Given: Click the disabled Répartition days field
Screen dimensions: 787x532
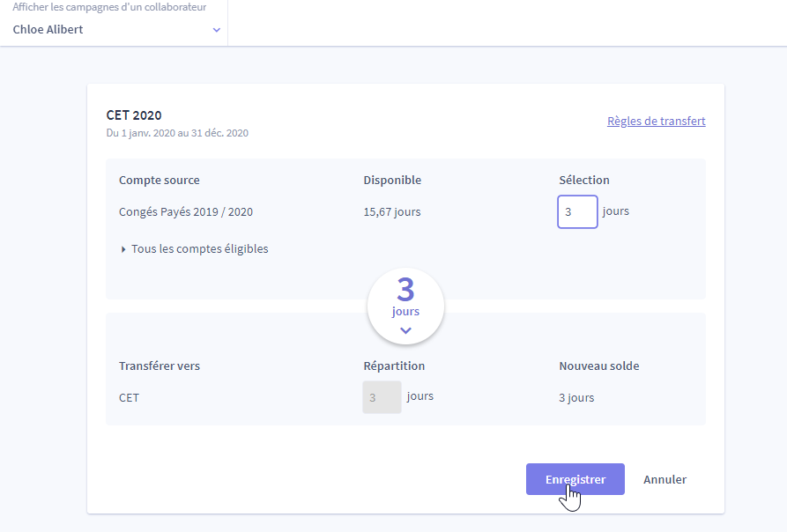Looking at the screenshot, I should [382, 397].
